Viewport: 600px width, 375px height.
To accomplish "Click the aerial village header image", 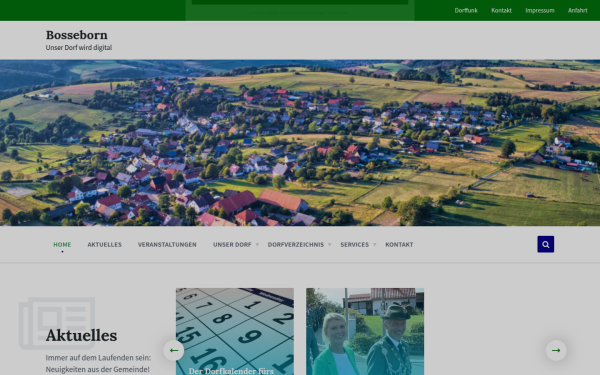I will (300, 143).
